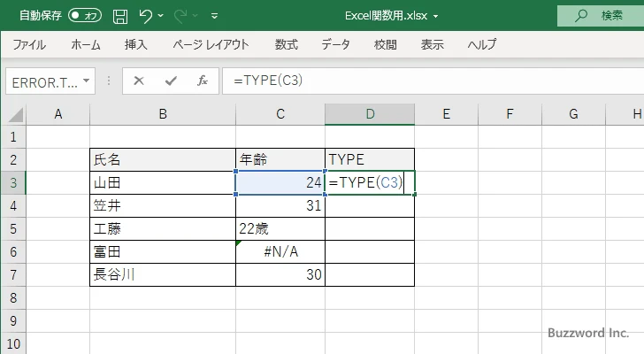Expand the Name Box dropdown arrow
The image size is (644, 354).
click(x=87, y=81)
